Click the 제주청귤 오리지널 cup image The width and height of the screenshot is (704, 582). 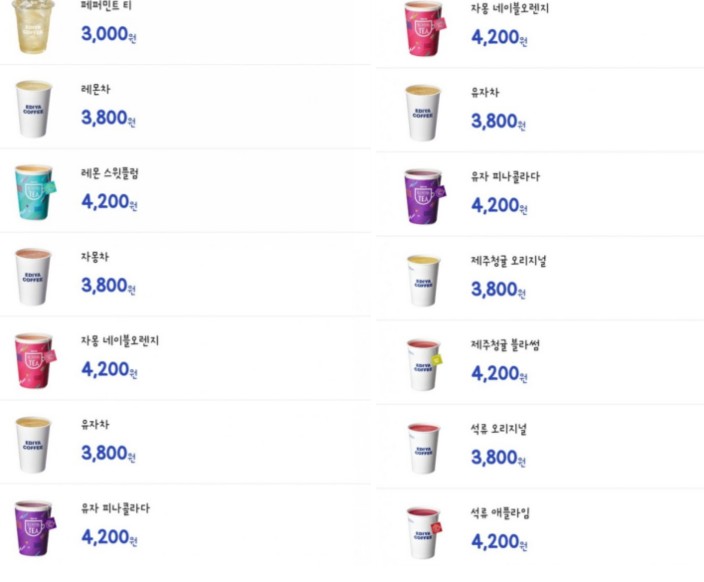[x=423, y=280]
